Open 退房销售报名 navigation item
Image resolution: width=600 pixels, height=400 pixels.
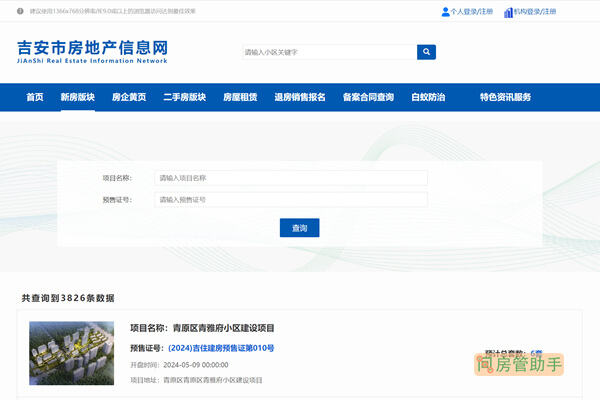click(300, 97)
